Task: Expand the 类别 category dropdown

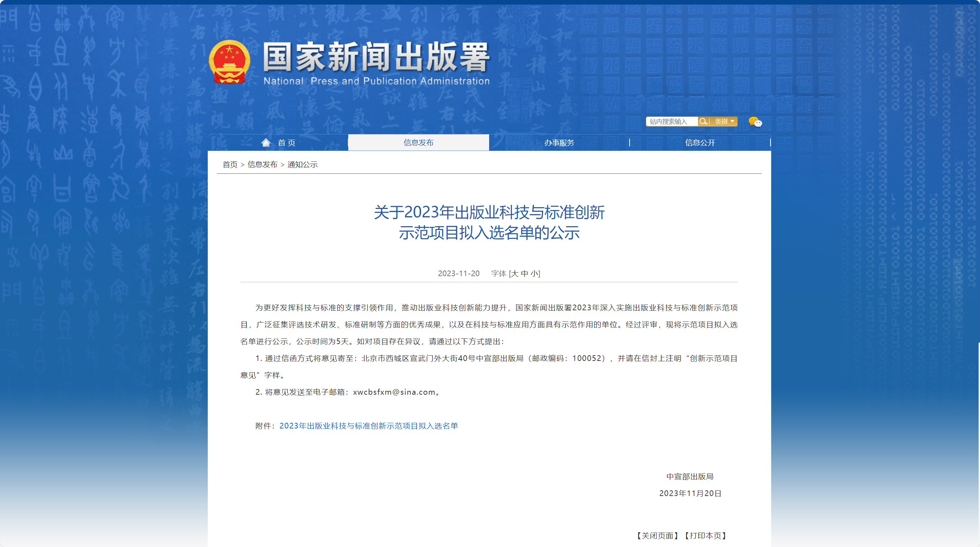Action: (x=724, y=121)
